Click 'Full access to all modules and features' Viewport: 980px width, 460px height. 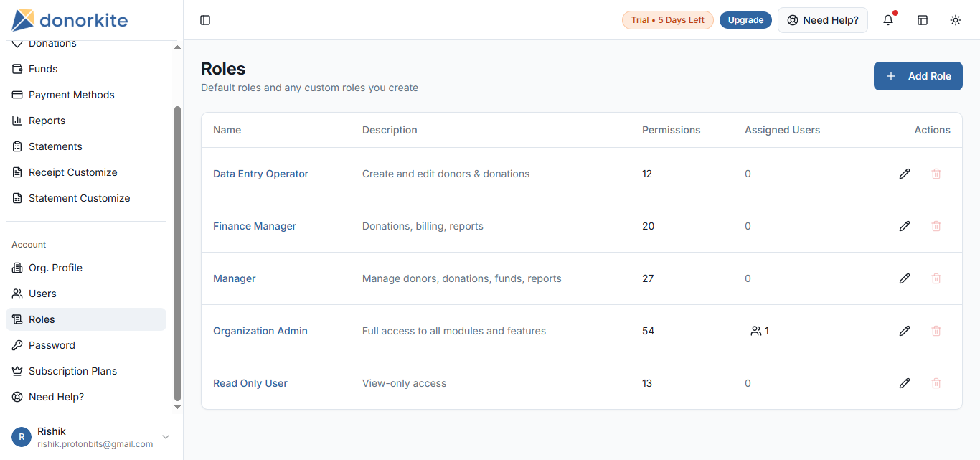pos(454,331)
